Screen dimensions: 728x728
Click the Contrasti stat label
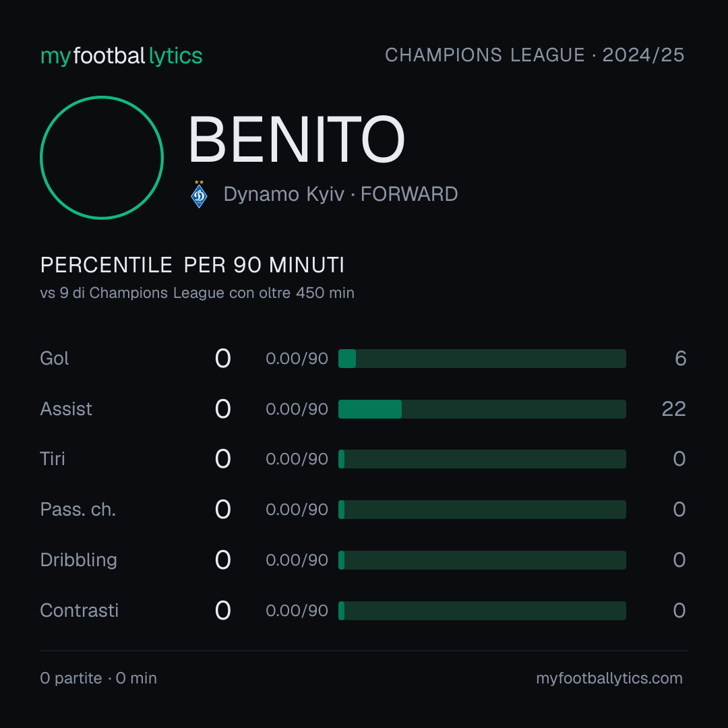80,611
